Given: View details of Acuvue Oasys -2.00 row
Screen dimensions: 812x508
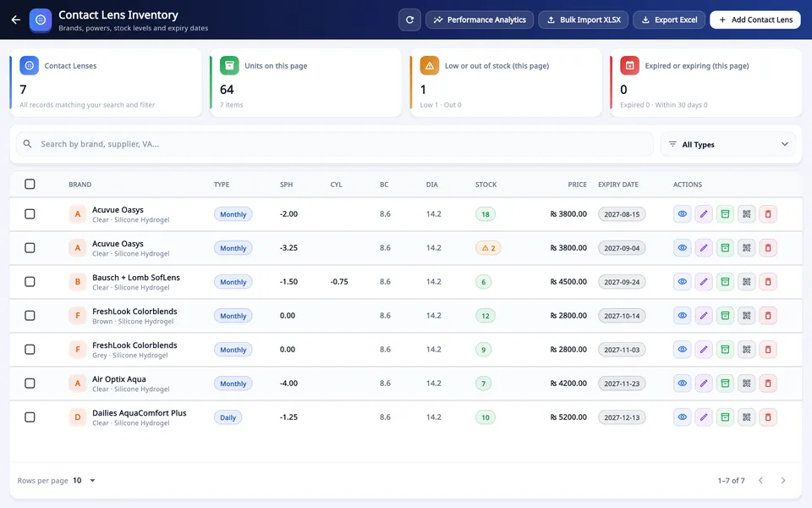Looking at the screenshot, I should click(x=683, y=214).
